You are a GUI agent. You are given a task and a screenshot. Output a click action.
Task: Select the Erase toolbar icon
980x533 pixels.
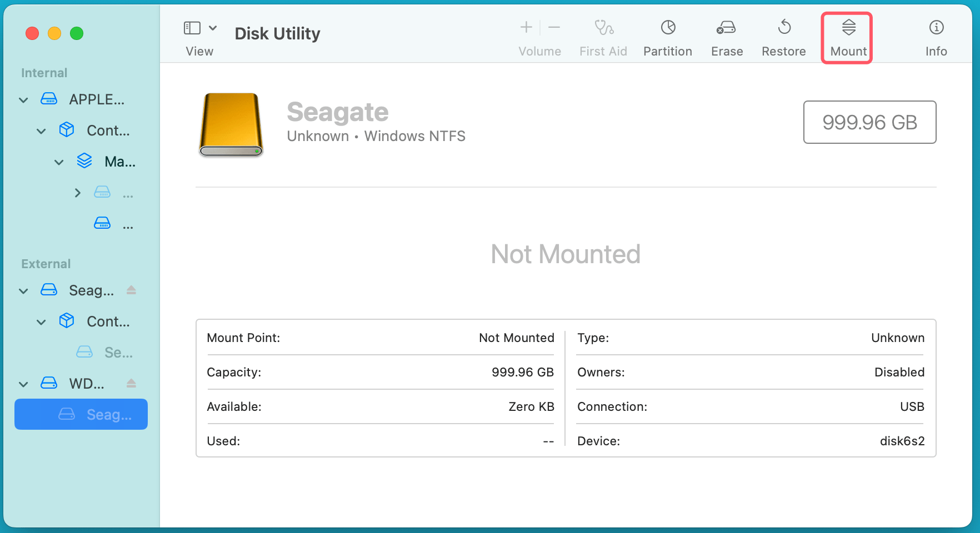point(726,36)
